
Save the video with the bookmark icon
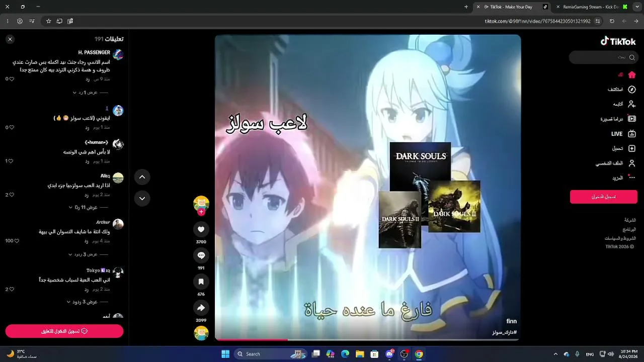pos(201,282)
